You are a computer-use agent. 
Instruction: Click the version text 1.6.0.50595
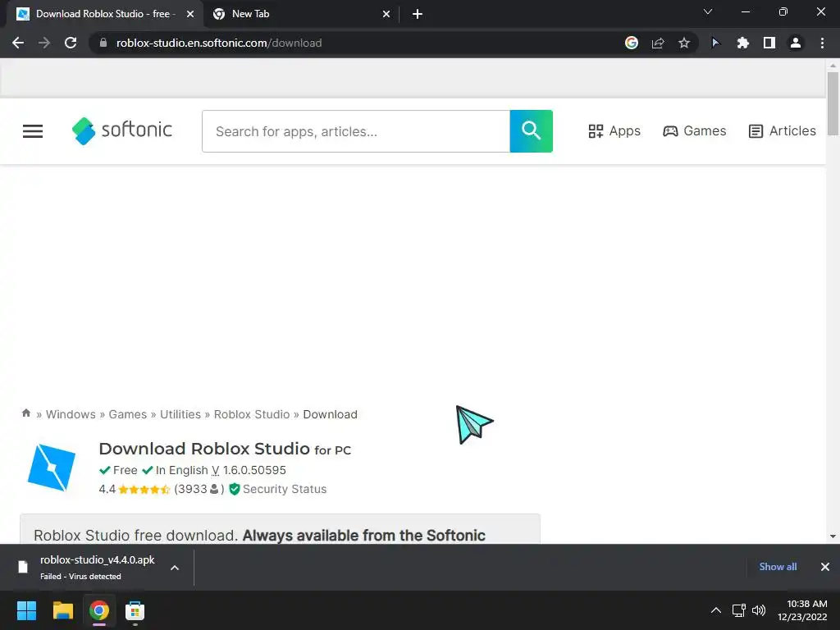pyautogui.click(x=254, y=470)
